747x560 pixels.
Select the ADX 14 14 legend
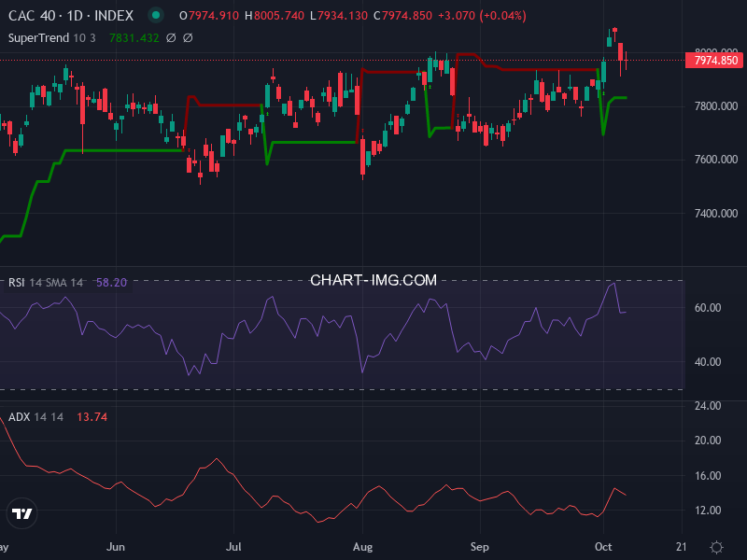[35, 417]
